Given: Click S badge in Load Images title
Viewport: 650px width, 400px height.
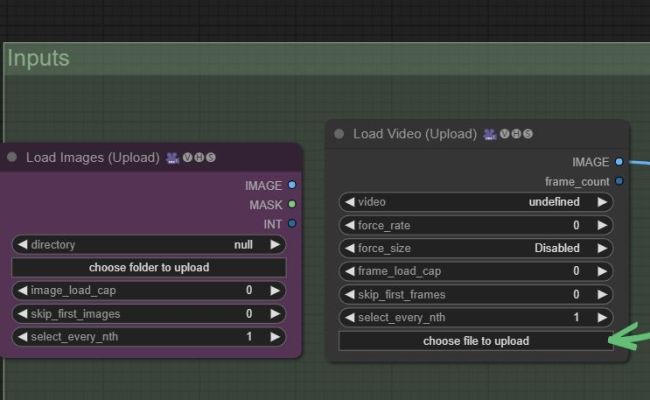Looking at the screenshot, I should coord(211,157).
